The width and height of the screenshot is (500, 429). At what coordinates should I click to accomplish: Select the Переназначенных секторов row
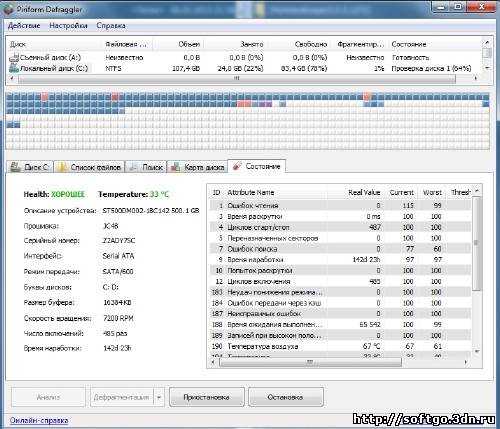pos(340,238)
